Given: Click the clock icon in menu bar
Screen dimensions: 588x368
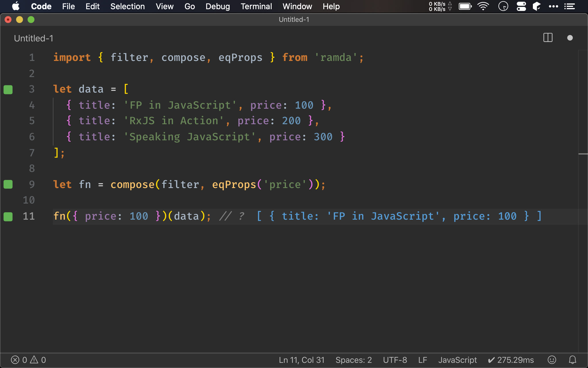Looking at the screenshot, I should 503,6.
